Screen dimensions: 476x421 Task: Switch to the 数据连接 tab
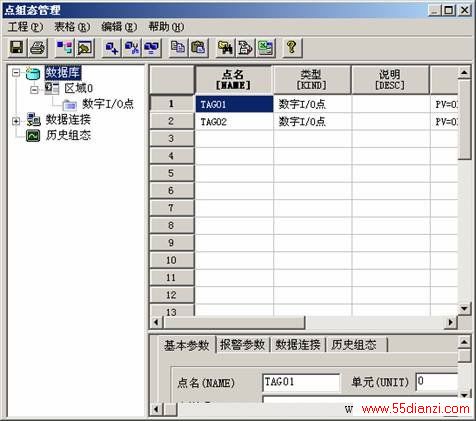click(298, 345)
